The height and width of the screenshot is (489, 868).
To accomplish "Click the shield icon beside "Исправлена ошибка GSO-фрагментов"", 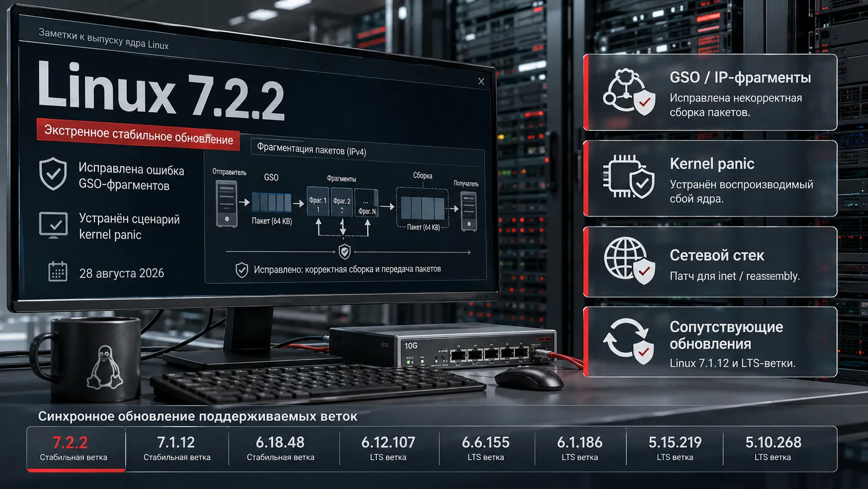I will [x=53, y=174].
